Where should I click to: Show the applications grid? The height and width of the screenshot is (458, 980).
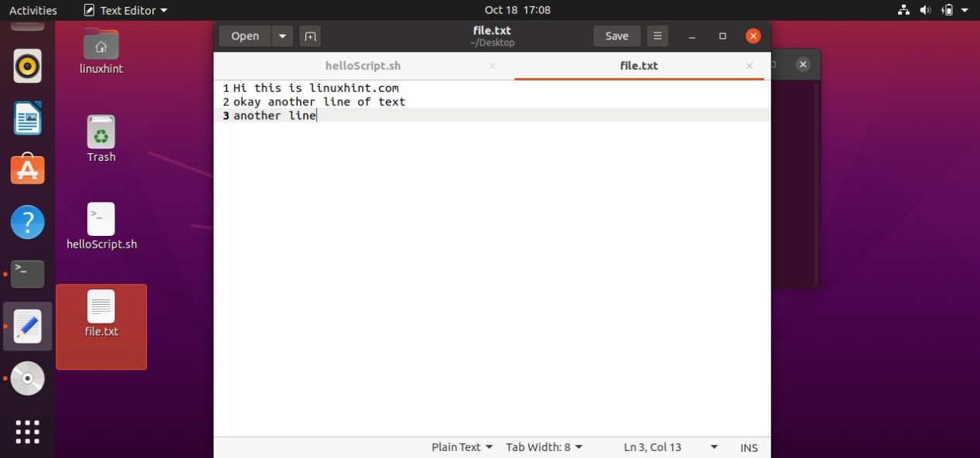[28, 432]
